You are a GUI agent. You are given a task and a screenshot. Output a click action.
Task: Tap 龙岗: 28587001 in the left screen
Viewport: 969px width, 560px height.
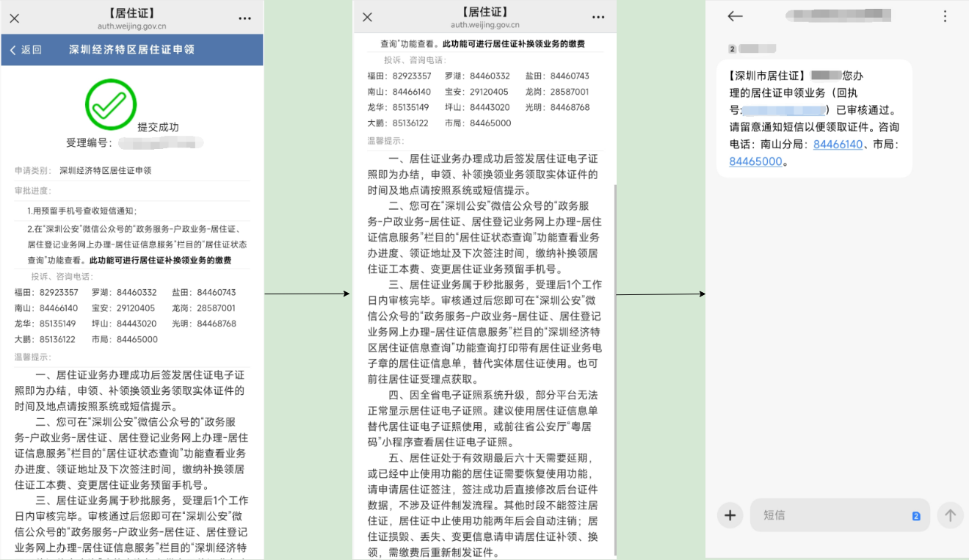[x=203, y=308]
